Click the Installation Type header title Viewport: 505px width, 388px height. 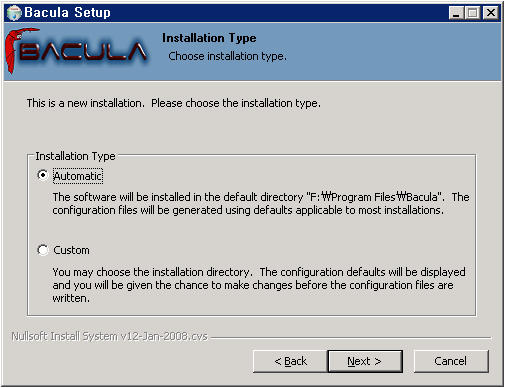tap(209, 38)
